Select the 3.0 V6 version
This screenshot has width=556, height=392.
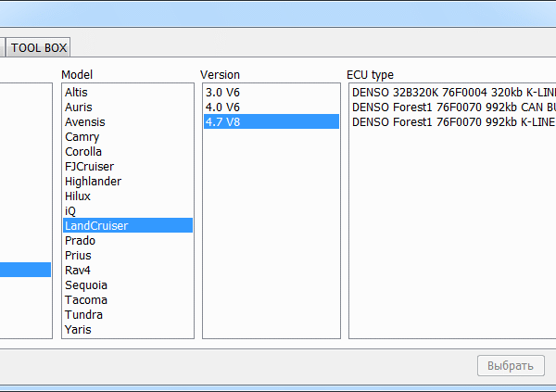272,93
